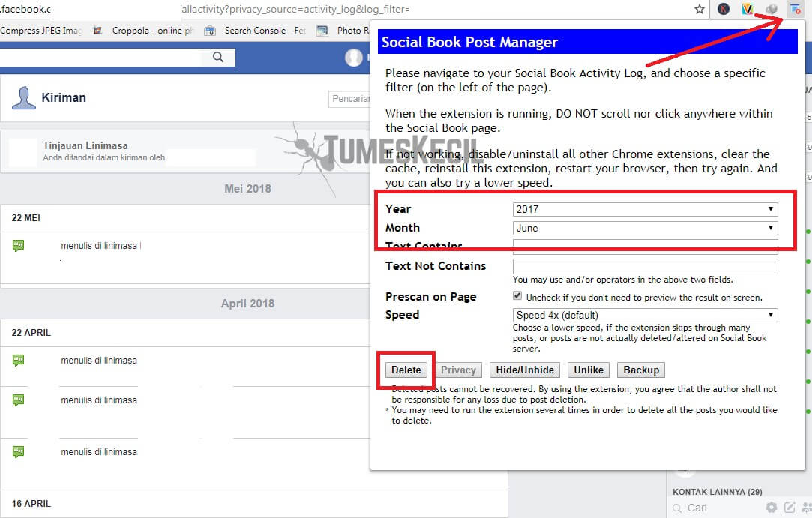The height and width of the screenshot is (518, 812).
Task: Uncheck the Prescan on Page checkbox
Action: click(x=517, y=296)
